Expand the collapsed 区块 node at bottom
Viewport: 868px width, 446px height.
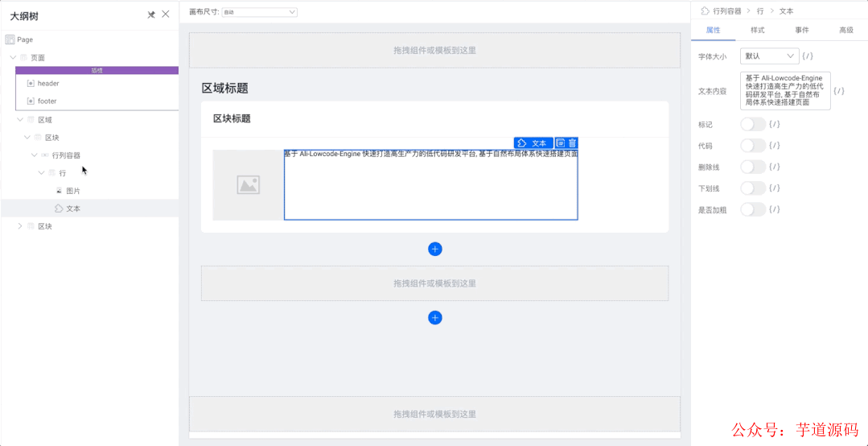pos(20,226)
